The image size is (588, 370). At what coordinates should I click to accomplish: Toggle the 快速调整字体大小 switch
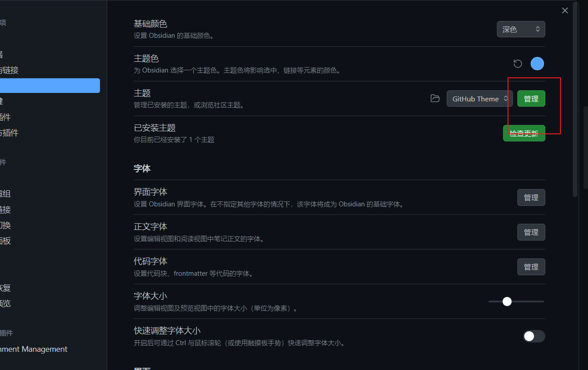(x=534, y=336)
